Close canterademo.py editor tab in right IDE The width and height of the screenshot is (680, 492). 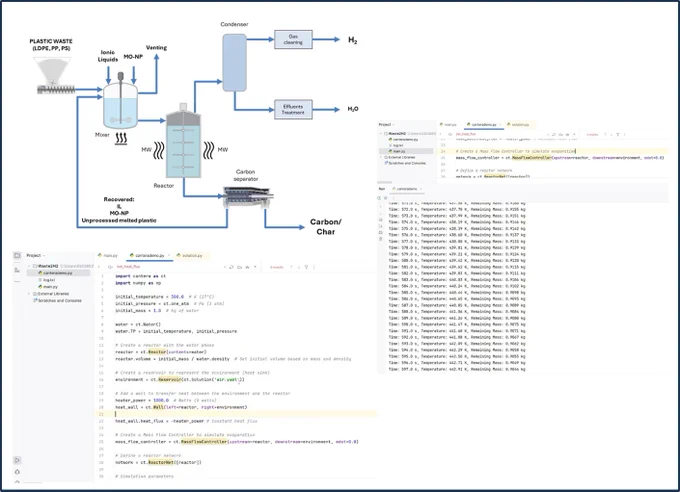tap(500, 125)
